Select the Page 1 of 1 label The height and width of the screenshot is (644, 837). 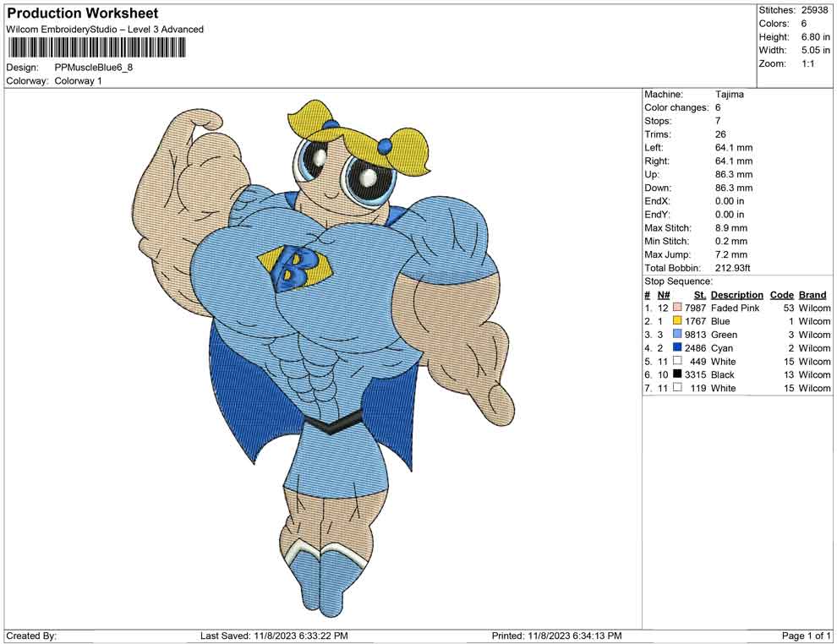coord(804,636)
